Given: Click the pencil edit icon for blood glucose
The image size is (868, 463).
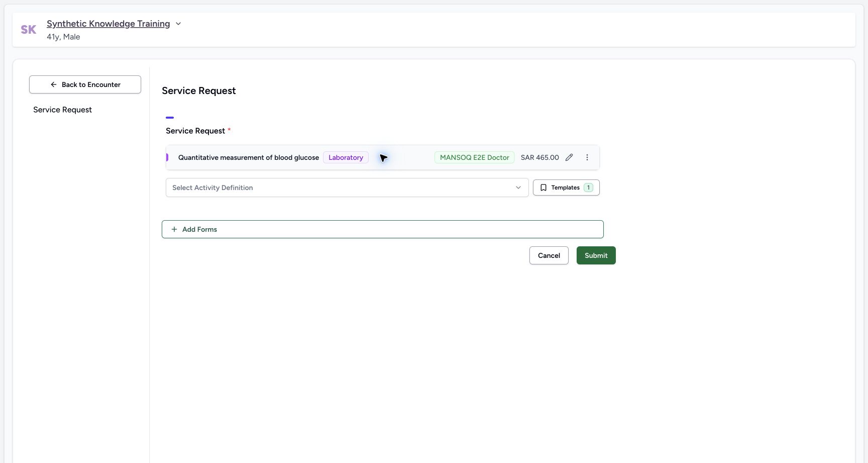Looking at the screenshot, I should pyautogui.click(x=569, y=157).
